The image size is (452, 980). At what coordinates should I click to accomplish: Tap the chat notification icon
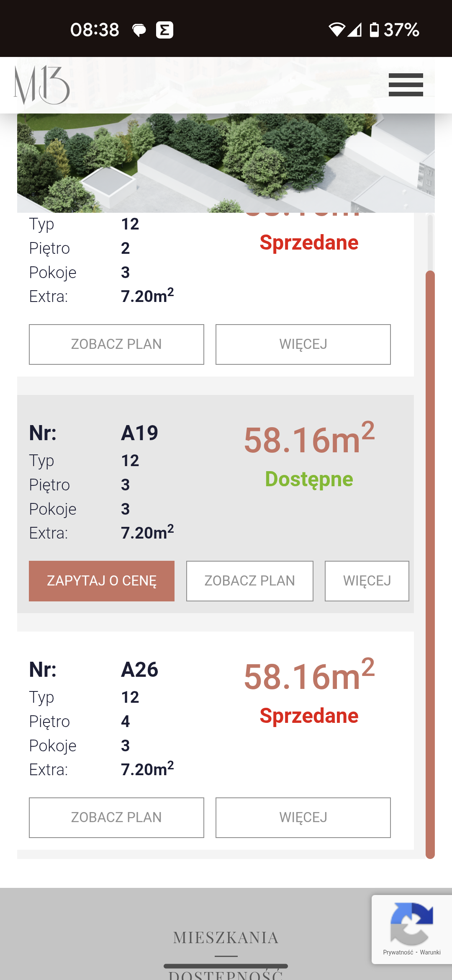point(139,30)
